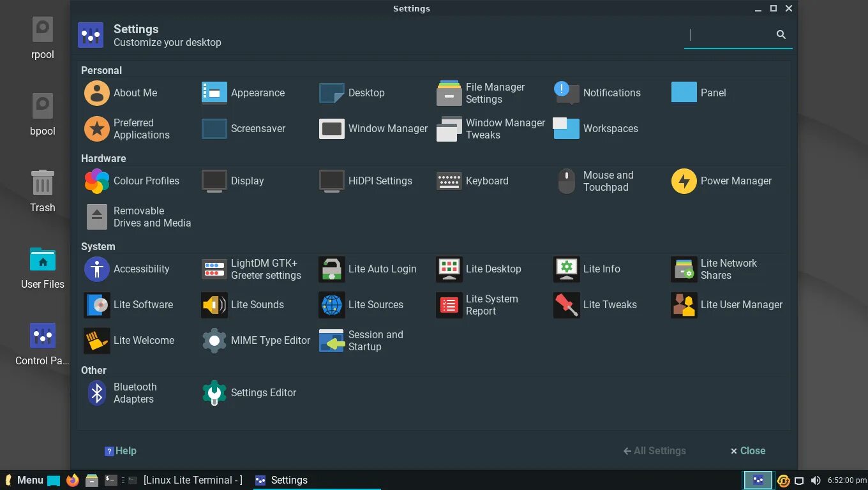Open MIME Type Editor
The height and width of the screenshot is (490, 868).
(x=256, y=341)
